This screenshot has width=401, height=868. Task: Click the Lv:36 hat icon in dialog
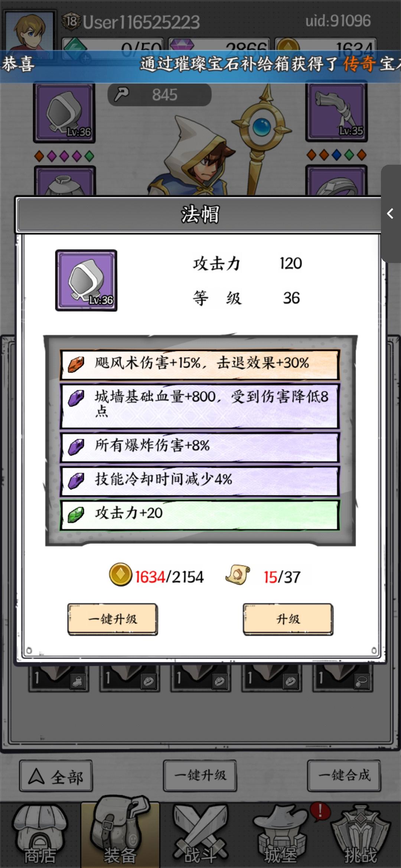coord(86,280)
